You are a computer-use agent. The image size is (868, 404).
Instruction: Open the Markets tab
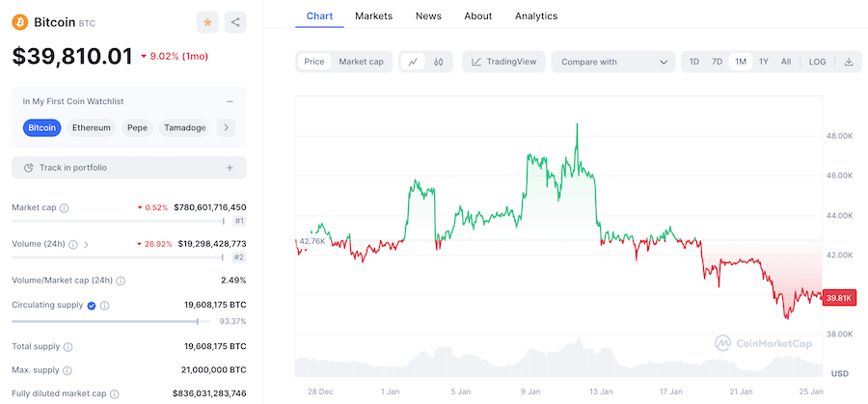coord(373,15)
